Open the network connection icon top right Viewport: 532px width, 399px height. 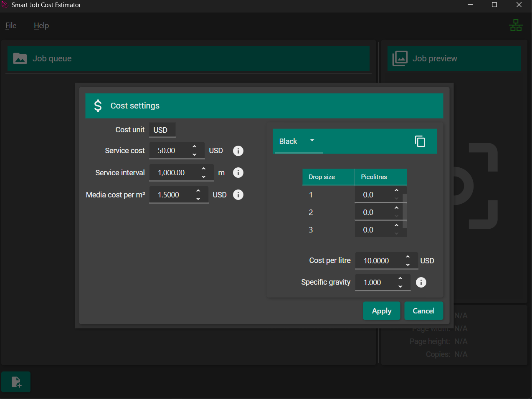pyautogui.click(x=516, y=25)
